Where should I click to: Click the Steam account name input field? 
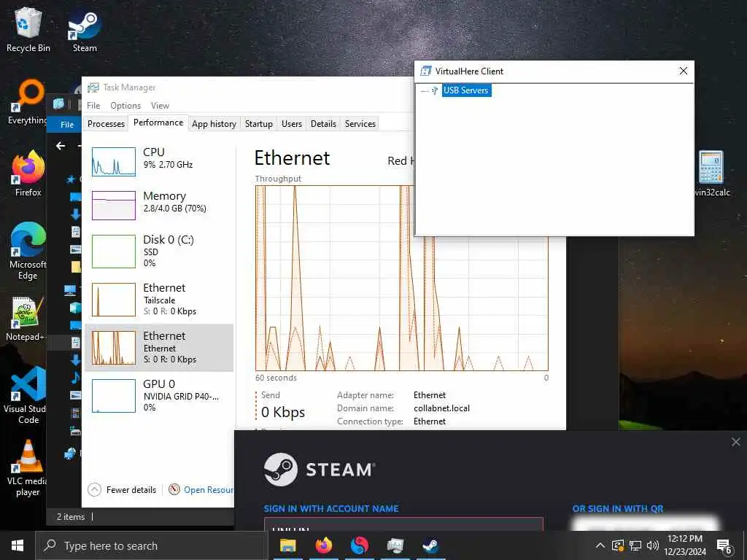(403, 524)
